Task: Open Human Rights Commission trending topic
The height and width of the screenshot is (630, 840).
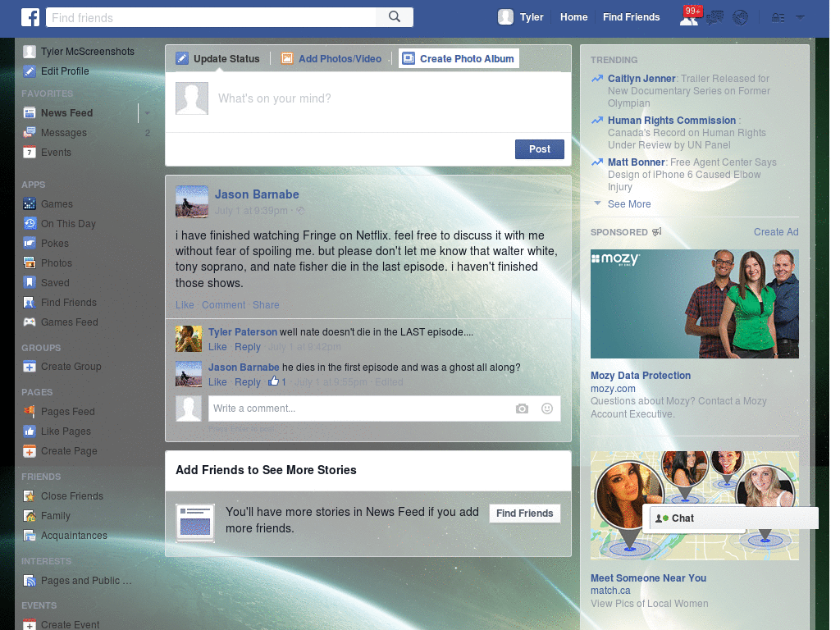Action: point(672,121)
